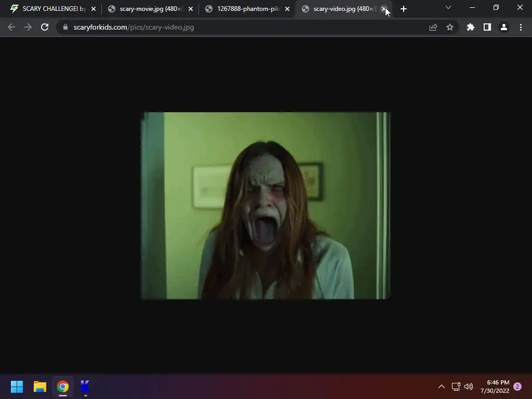Open the Chrome side panel
The height and width of the screenshot is (399, 532).
coord(487,27)
